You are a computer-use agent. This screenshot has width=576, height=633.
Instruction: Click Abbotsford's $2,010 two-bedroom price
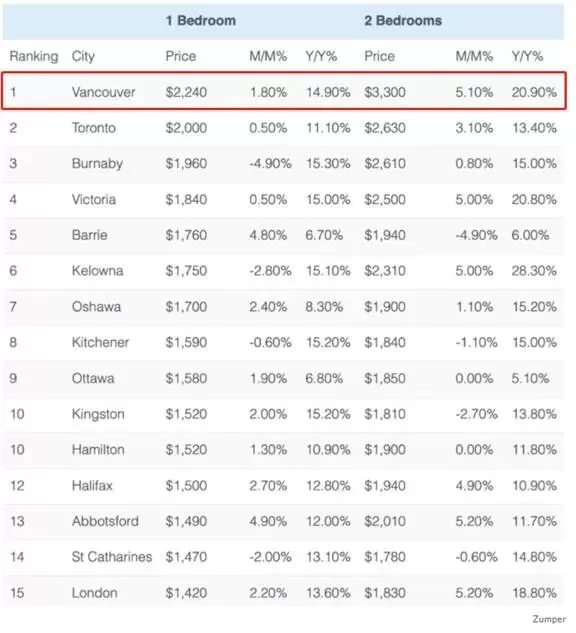click(x=385, y=521)
